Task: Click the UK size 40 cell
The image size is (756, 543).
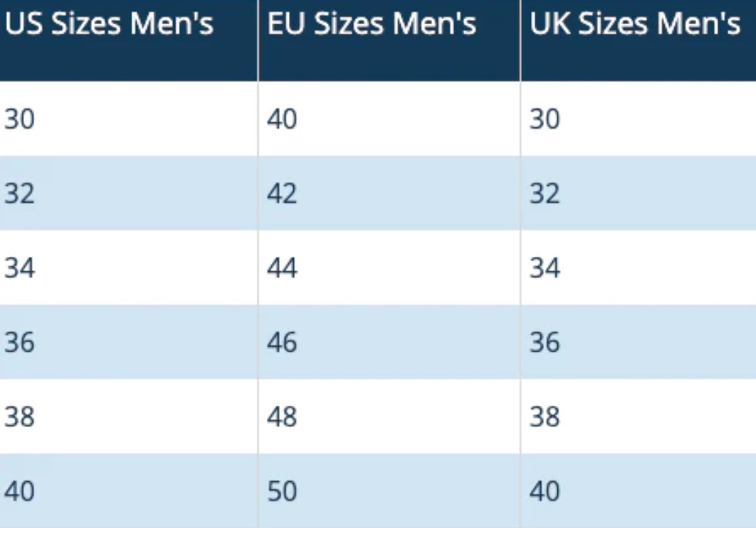Action: click(545, 492)
